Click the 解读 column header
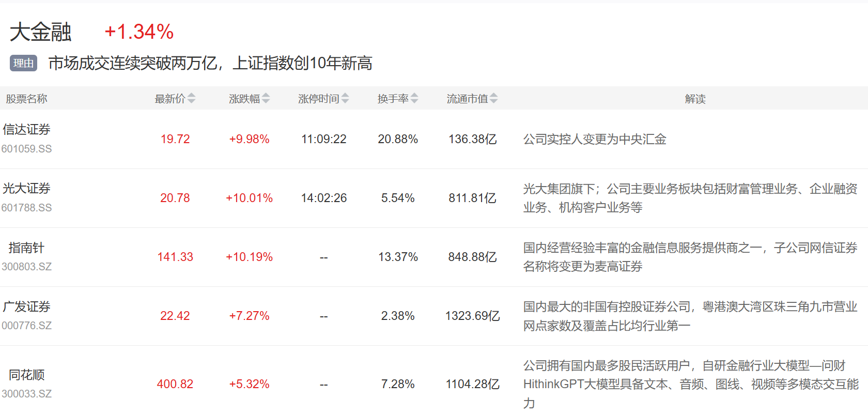The height and width of the screenshot is (414, 868). (695, 99)
